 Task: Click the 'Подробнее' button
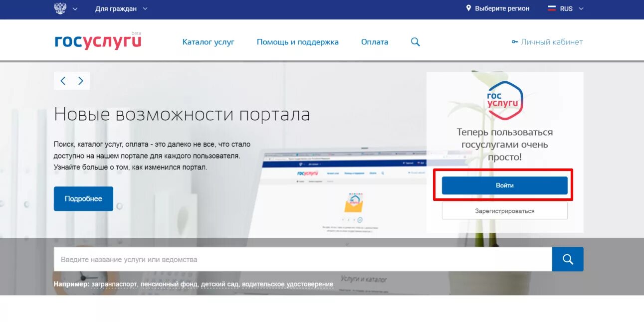click(x=83, y=198)
